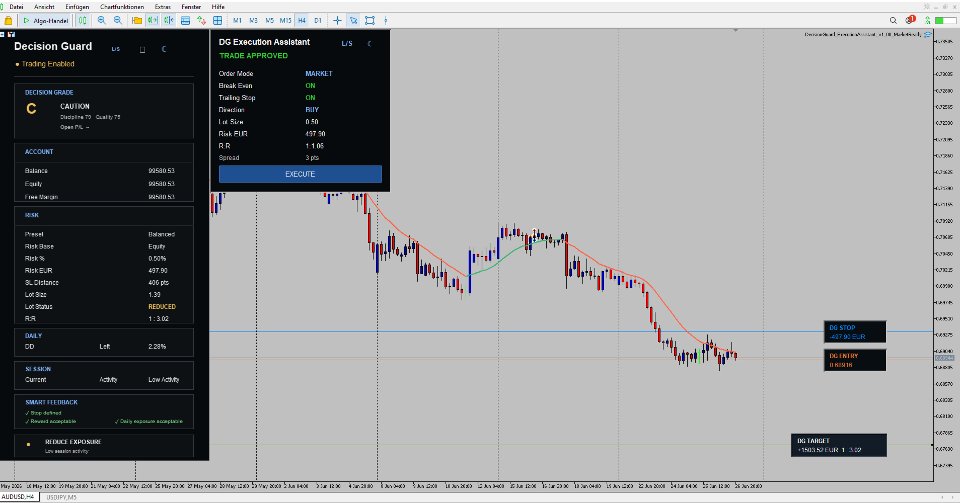Zoom in on the chart
960x503 pixels.
102,20
